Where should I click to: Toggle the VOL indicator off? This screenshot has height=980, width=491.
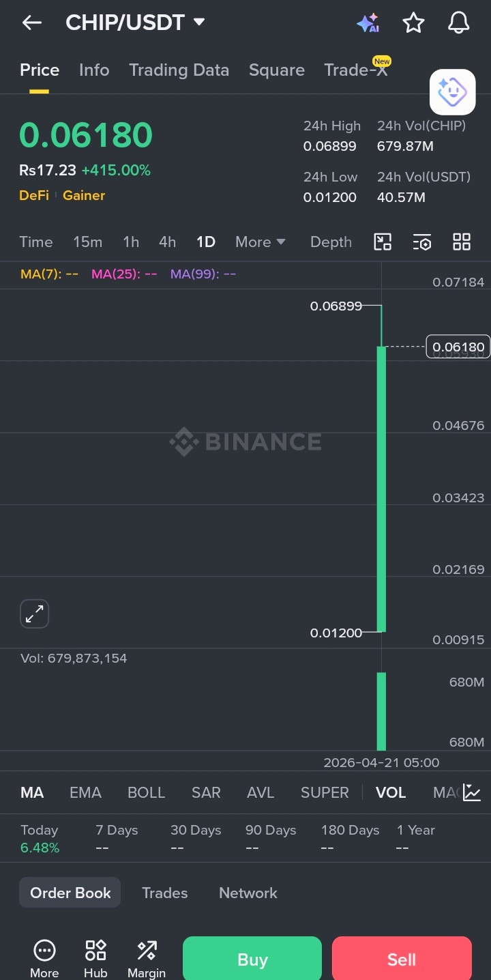point(391,792)
